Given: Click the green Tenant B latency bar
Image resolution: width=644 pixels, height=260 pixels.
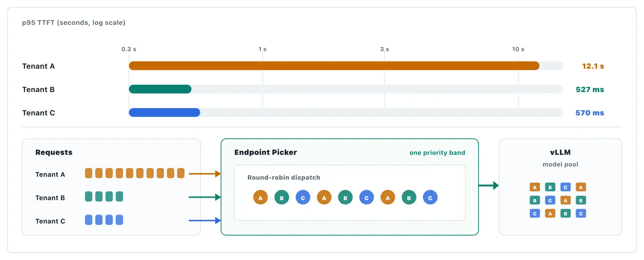Looking at the screenshot, I should click(160, 89).
